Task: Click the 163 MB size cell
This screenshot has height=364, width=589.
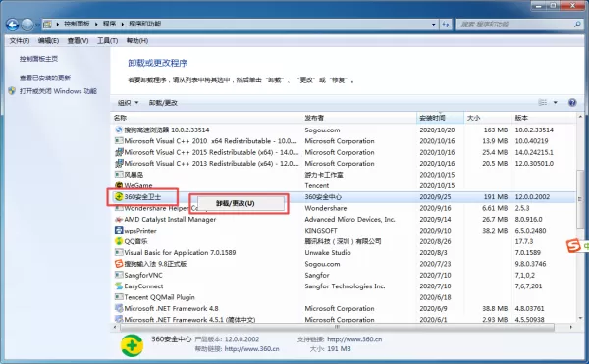Action: [x=496, y=130]
